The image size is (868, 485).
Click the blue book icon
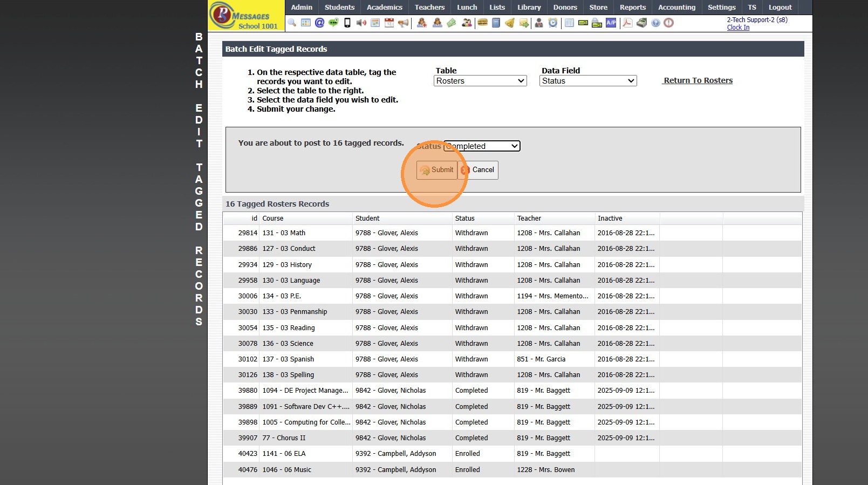496,23
